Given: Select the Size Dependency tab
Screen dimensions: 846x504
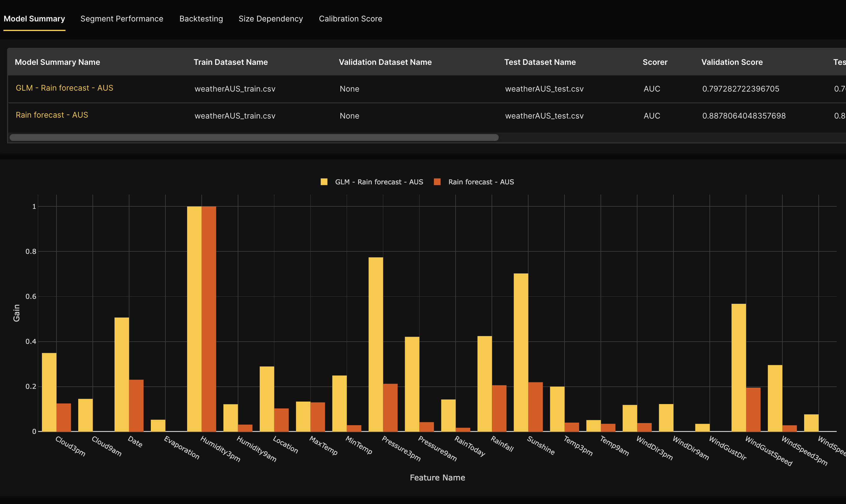Looking at the screenshot, I should (x=271, y=19).
